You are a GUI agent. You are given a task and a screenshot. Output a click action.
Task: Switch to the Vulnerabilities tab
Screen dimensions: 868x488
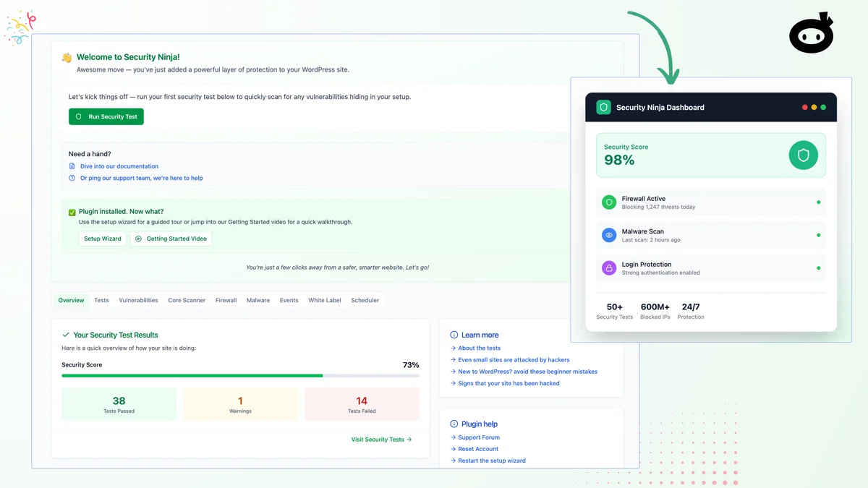138,300
